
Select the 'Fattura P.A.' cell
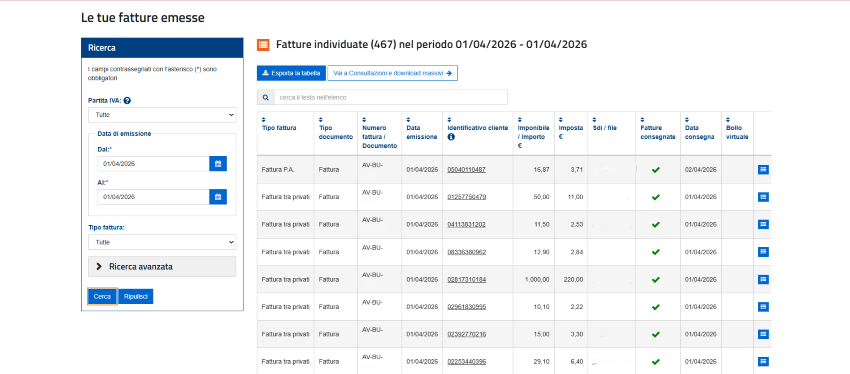point(285,170)
